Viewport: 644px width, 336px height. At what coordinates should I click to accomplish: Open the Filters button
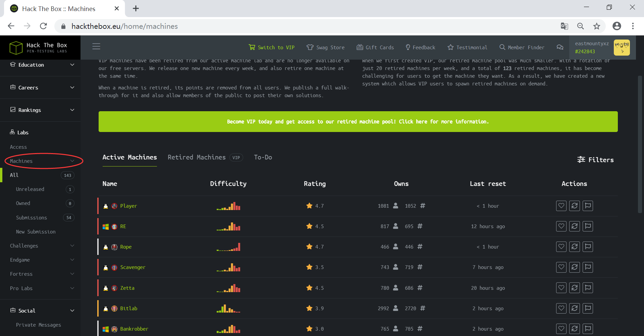coord(595,160)
